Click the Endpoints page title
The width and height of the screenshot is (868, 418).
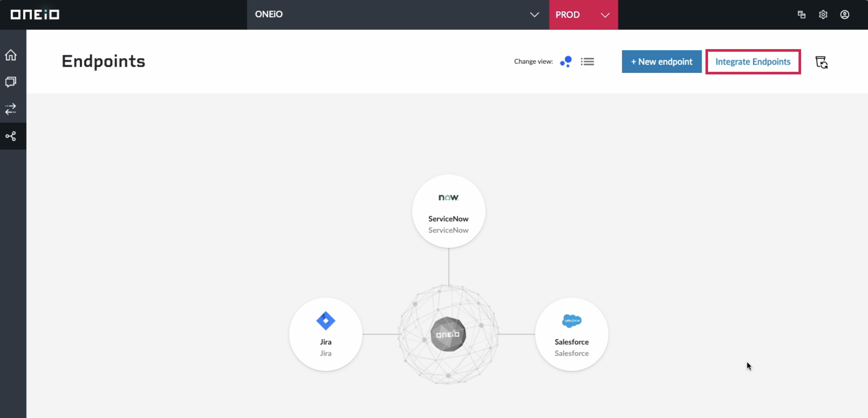click(x=104, y=61)
